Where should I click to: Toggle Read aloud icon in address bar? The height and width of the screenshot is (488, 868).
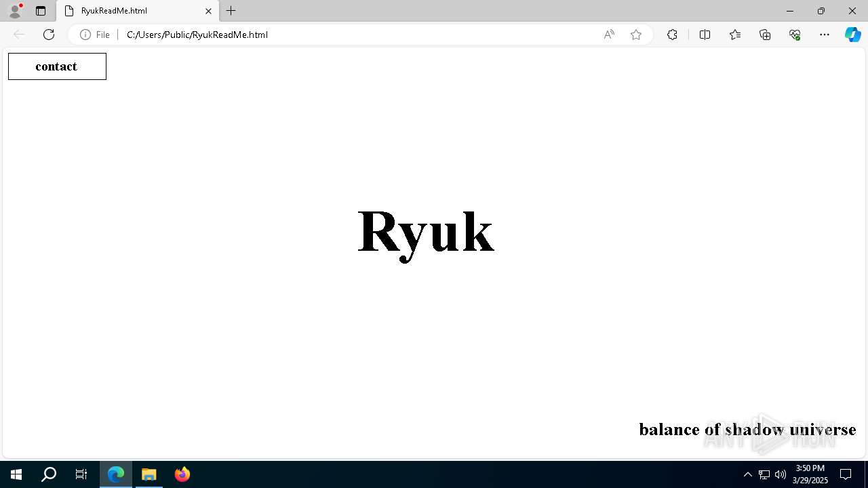[x=609, y=35]
